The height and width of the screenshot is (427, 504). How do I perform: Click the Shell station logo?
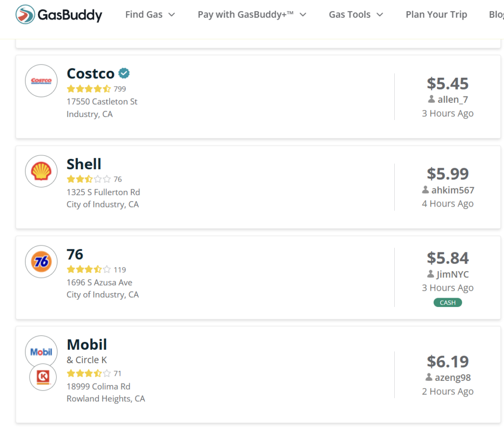[41, 171]
